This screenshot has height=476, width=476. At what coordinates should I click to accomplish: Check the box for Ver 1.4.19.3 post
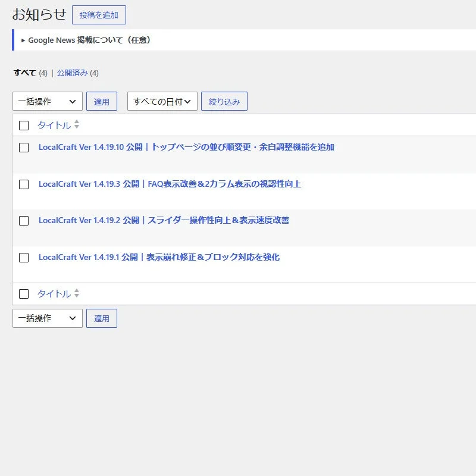click(24, 184)
